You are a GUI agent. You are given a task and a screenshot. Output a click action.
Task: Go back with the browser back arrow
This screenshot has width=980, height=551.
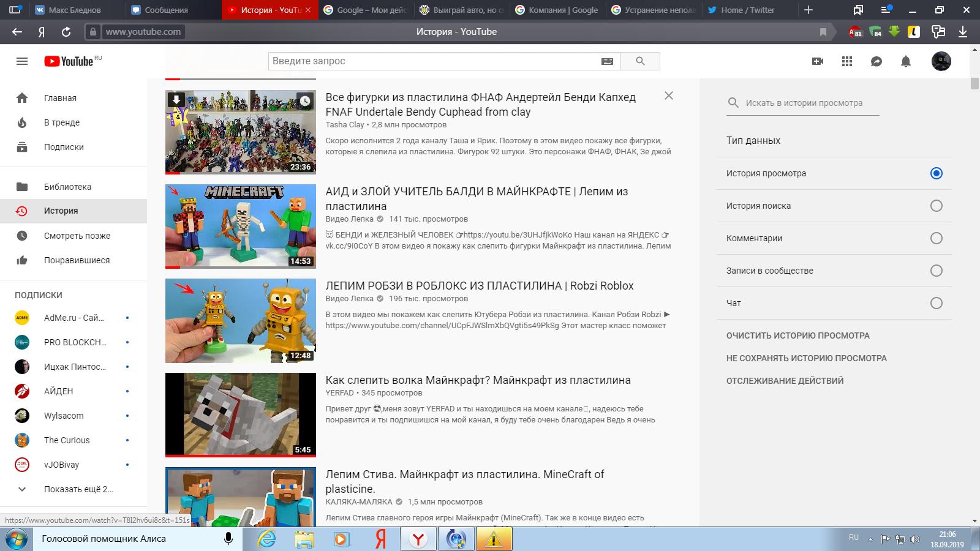[x=17, y=32]
